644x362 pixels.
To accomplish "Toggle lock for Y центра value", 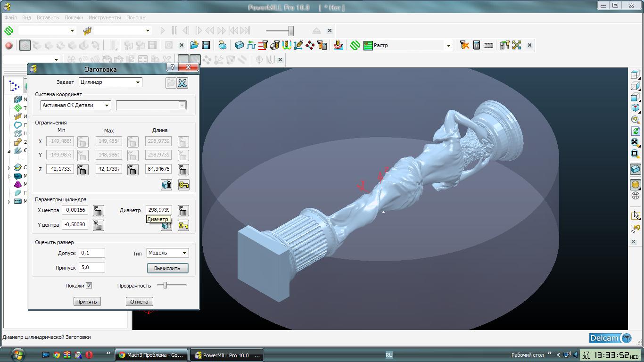I will pos(98,225).
